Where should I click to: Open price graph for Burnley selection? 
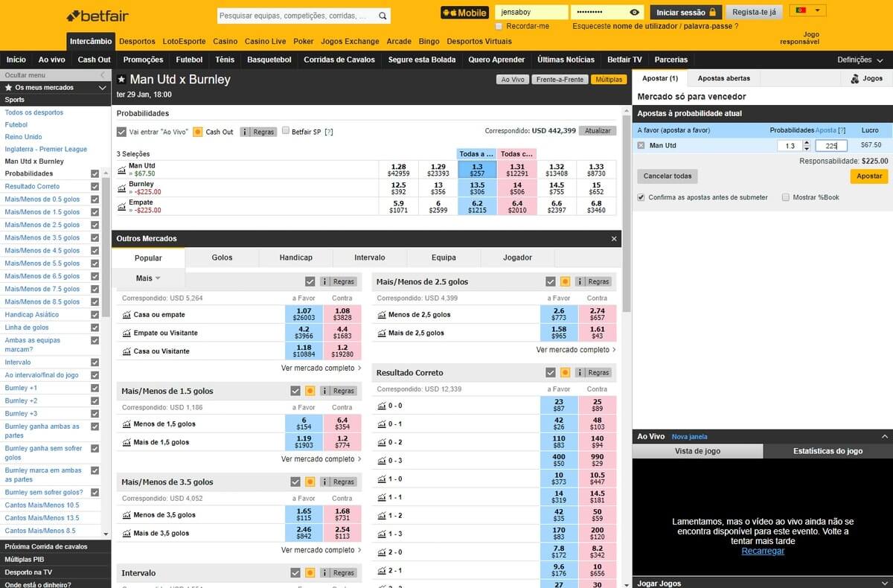[122, 188]
